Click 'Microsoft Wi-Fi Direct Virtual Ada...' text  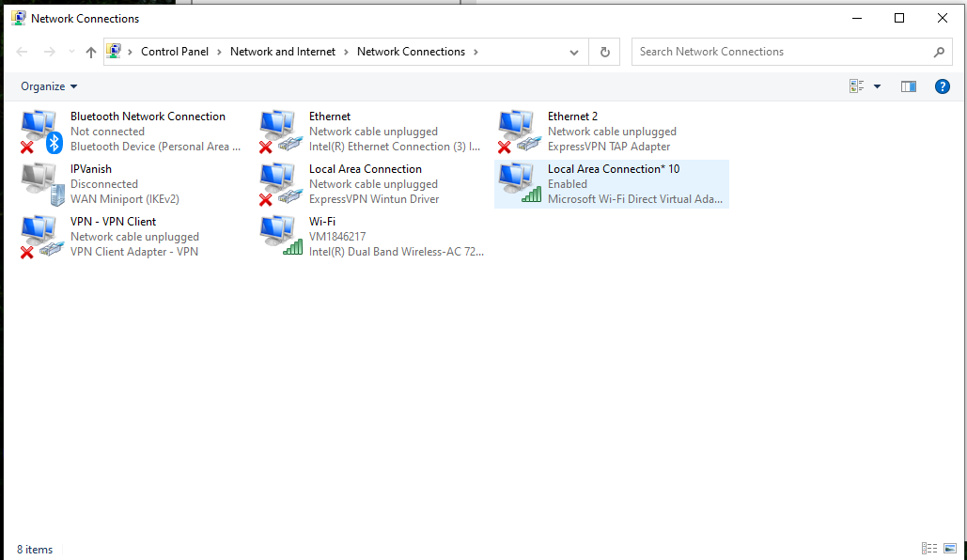coord(634,199)
